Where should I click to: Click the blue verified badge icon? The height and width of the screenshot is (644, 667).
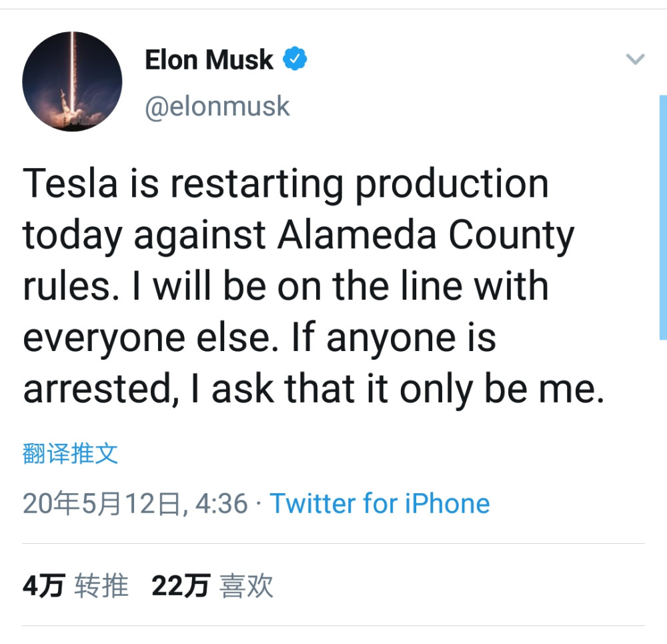tap(295, 60)
